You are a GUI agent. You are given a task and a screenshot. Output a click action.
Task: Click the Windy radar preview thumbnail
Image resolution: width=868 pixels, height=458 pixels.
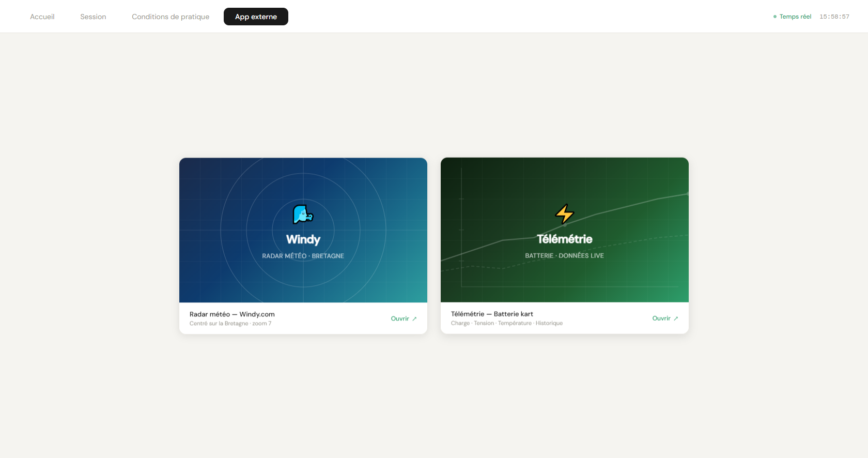(303, 230)
